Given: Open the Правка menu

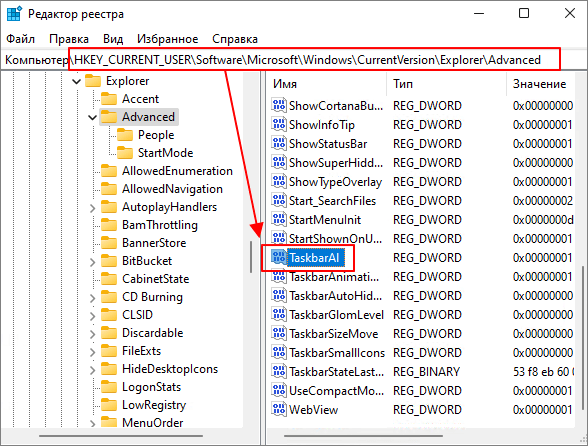Looking at the screenshot, I should click(69, 39).
